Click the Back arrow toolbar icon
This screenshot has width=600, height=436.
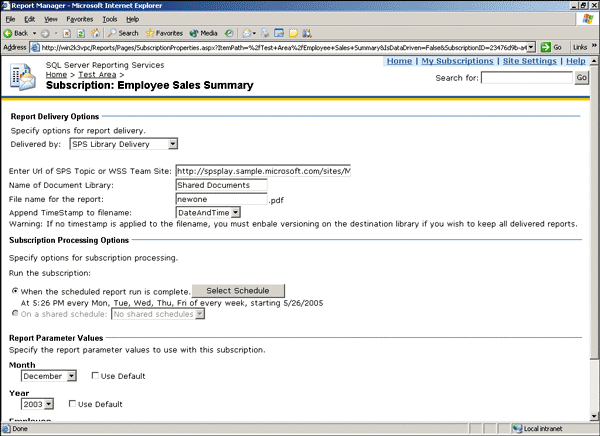(8, 33)
